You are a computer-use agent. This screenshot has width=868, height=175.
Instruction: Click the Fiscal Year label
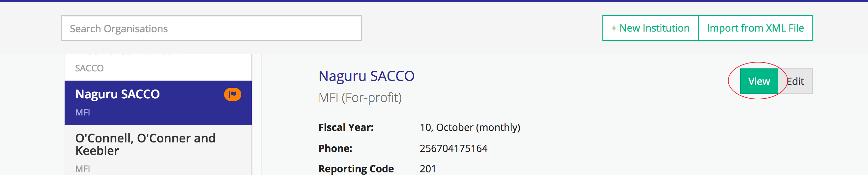(x=346, y=128)
